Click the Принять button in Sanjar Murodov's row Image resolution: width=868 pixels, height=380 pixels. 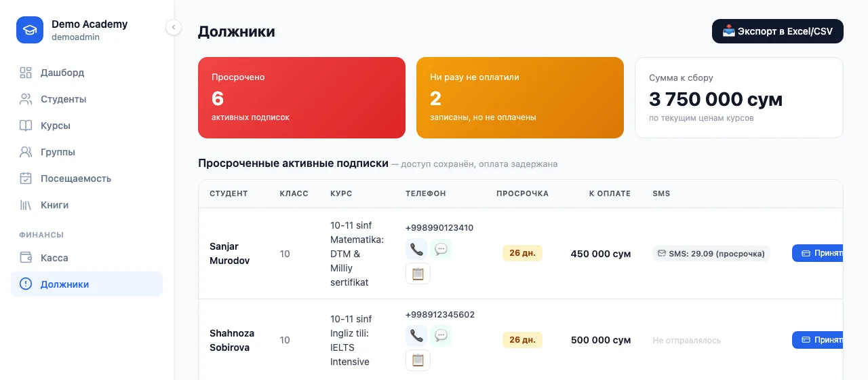click(818, 253)
